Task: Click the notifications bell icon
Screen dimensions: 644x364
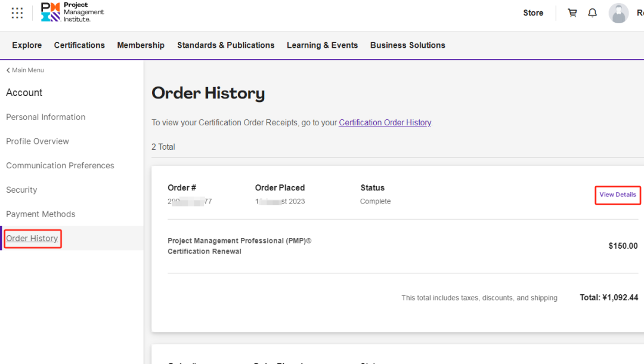Action: click(x=592, y=13)
